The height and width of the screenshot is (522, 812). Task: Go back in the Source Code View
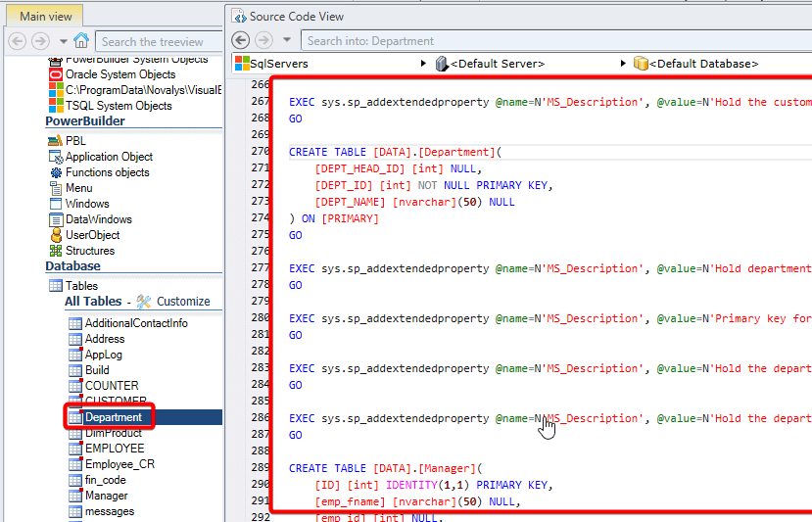pyautogui.click(x=242, y=41)
